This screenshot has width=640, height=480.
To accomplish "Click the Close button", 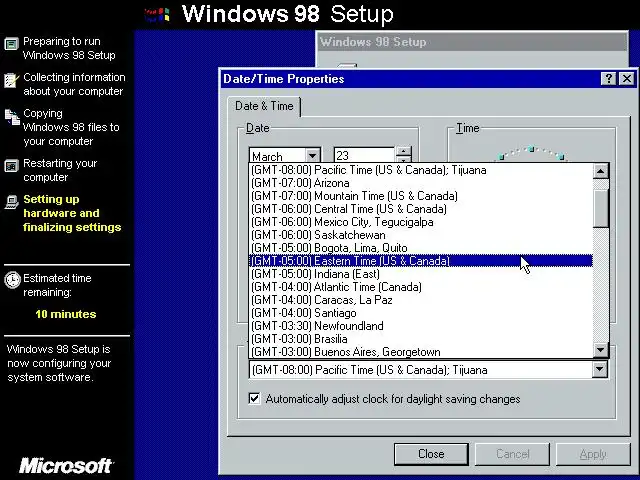I will click(431, 454).
